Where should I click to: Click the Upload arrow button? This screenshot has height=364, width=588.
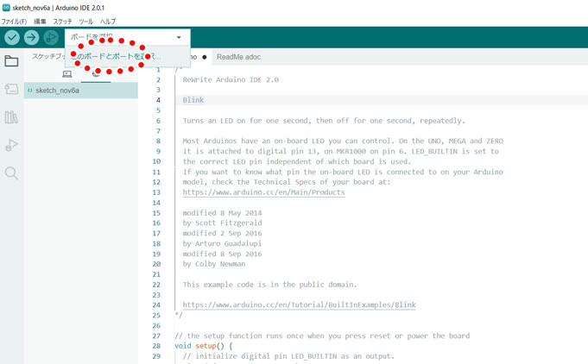coord(31,37)
